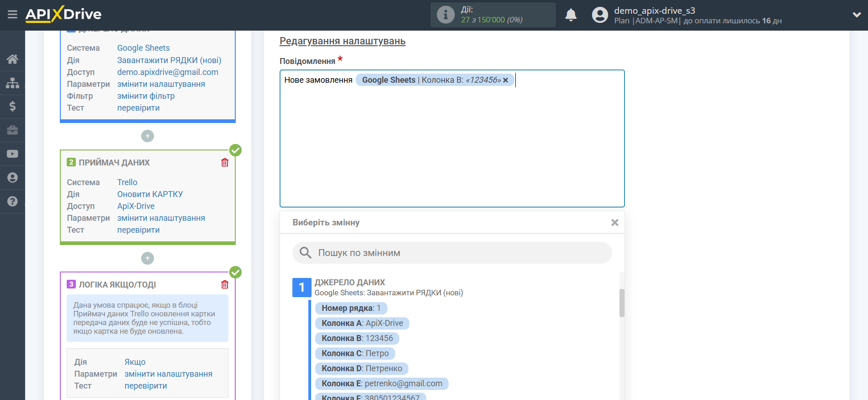The height and width of the screenshot is (400, 868).
Task: Close the Виберіть змінну panel
Action: tap(615, 222)
